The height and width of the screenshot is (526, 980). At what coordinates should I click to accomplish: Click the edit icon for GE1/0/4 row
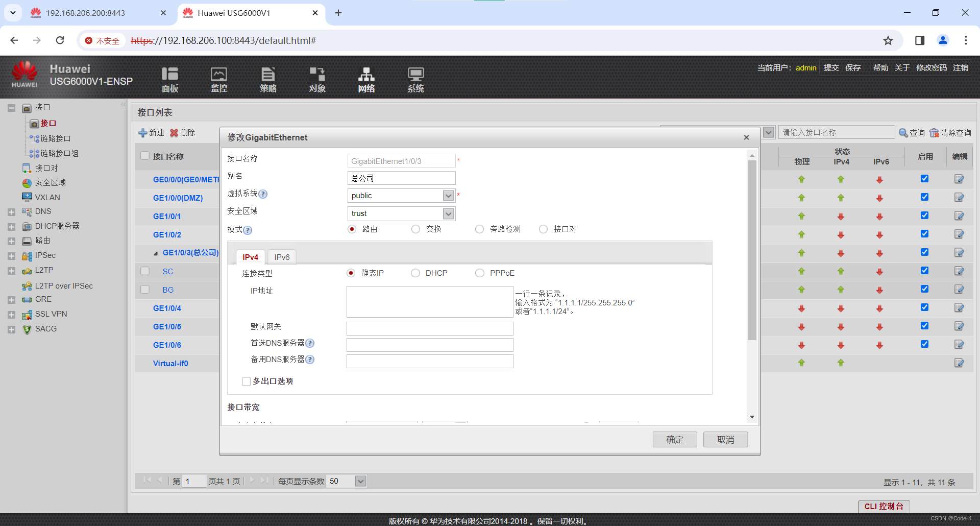point(959,308)
